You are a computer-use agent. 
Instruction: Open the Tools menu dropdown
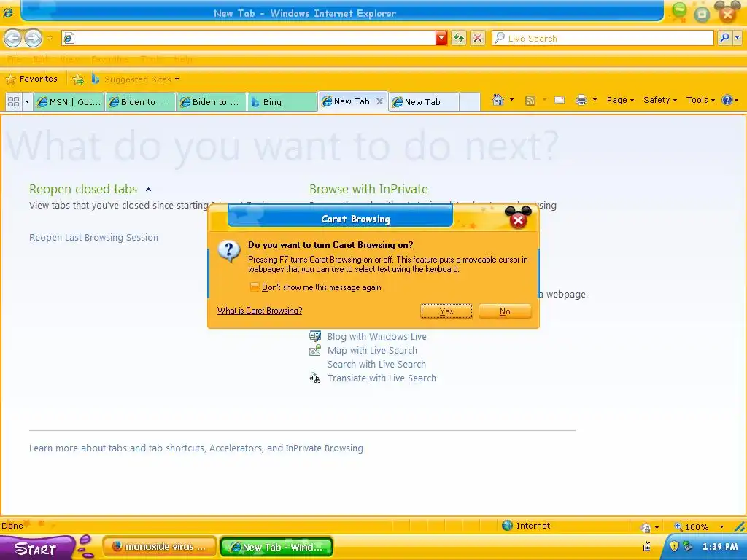[x=700, y=100]
